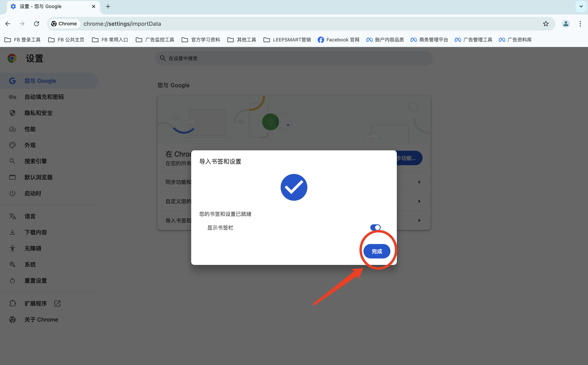Click the 系统 sidebar label

pyautogui.click(x=30, y=264)
